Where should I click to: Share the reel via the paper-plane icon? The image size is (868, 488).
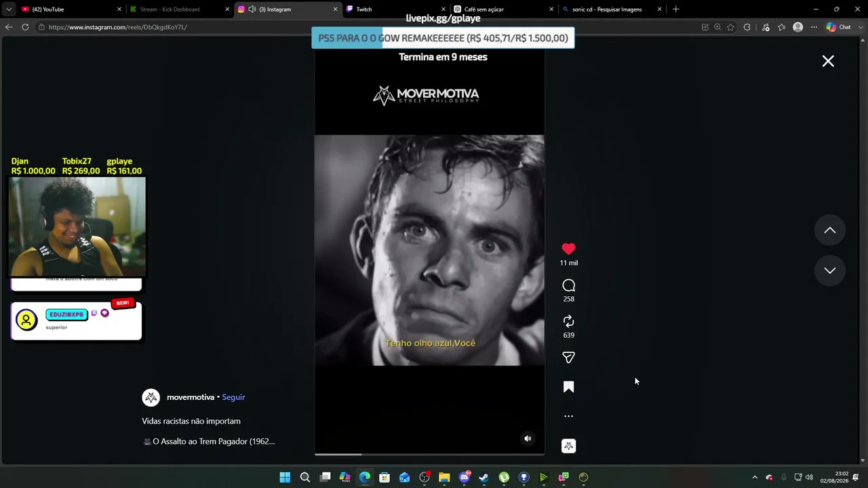[568, 357]
